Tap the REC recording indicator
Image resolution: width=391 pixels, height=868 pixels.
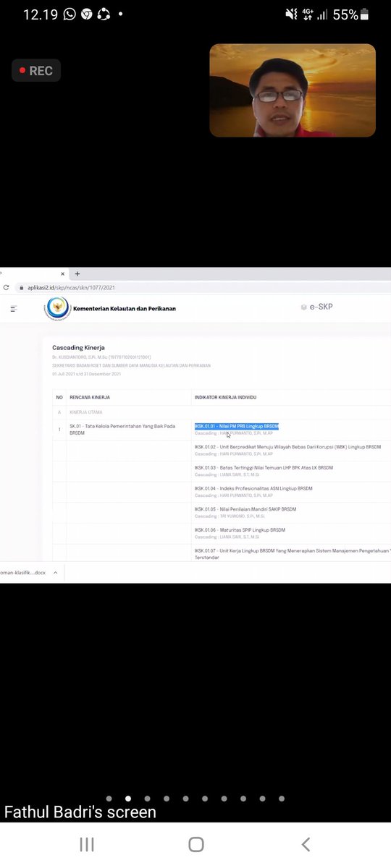click(x=36, y=71)
